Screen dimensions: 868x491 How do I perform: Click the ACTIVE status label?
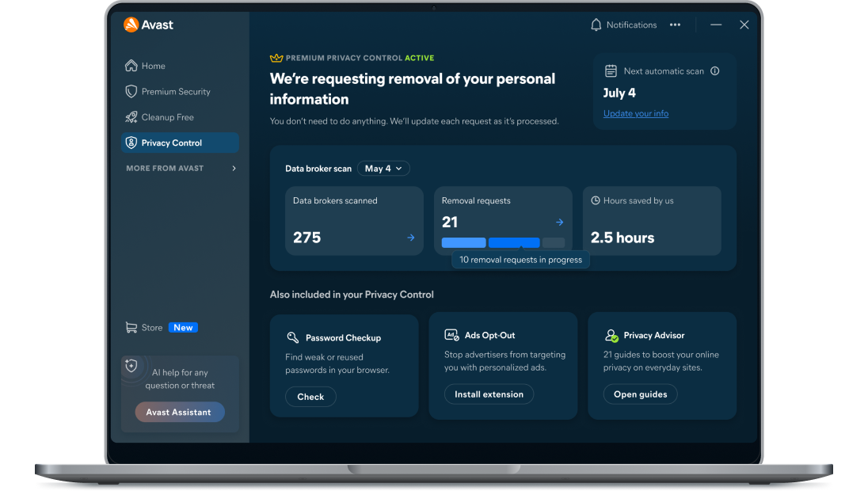pos(419,58)
